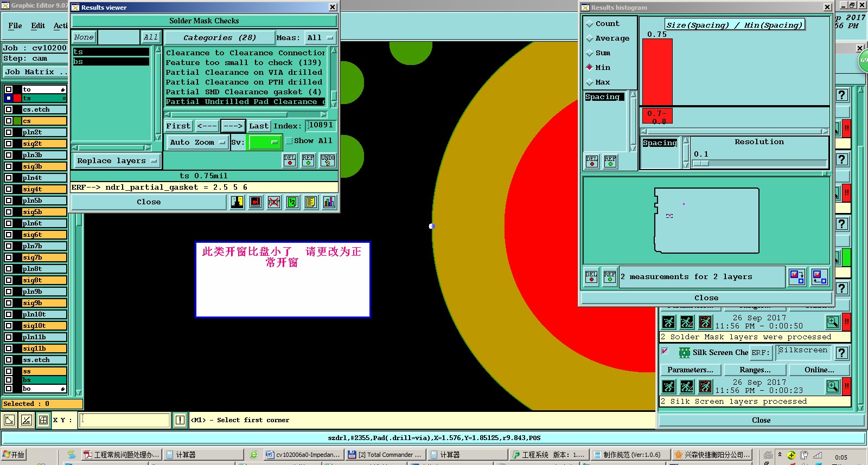Image resolution: width=868 pixels, height=465 pixels.
Task: Open the File menu
Action: 15,25
